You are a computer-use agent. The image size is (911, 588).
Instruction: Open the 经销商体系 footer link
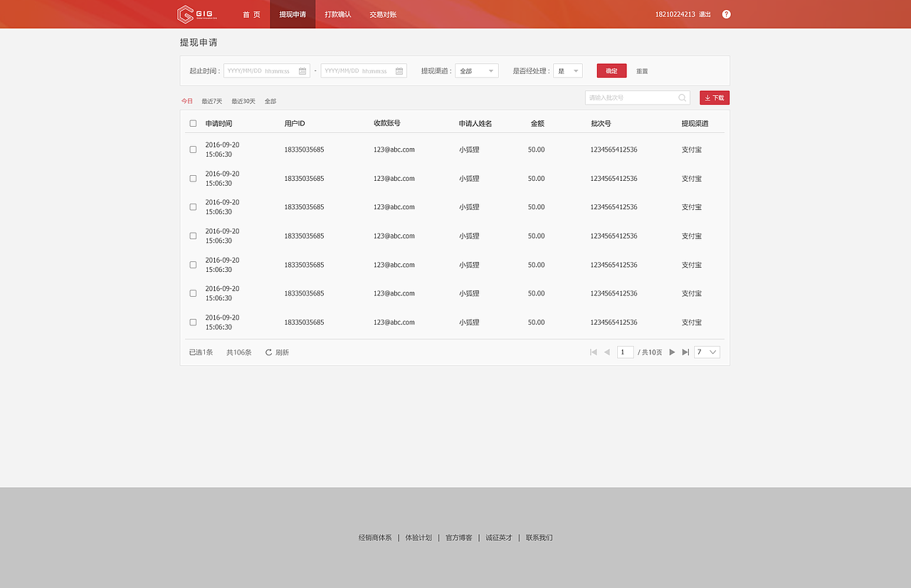(x=375, y=537)
